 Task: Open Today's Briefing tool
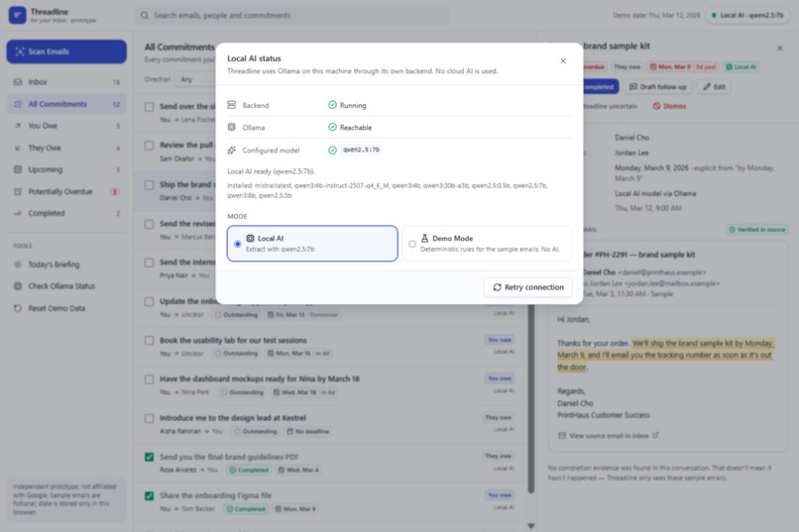click(66, 265)
